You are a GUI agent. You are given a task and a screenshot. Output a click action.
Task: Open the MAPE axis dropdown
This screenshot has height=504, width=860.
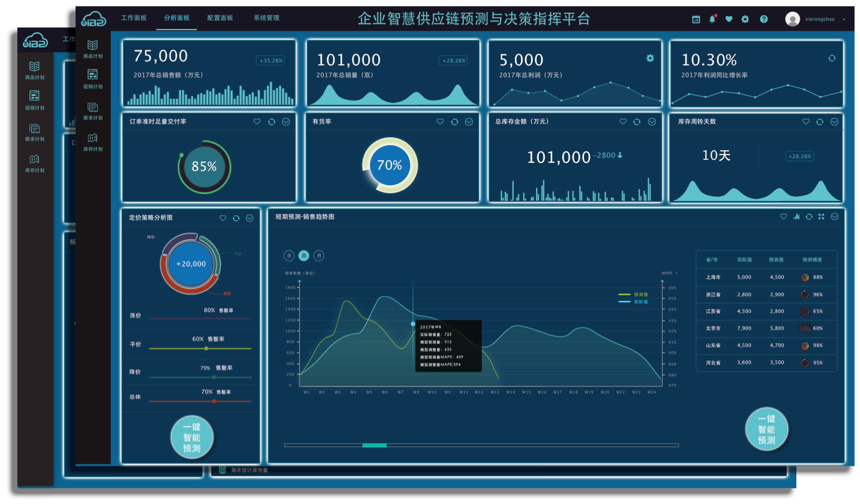[669, 273]
